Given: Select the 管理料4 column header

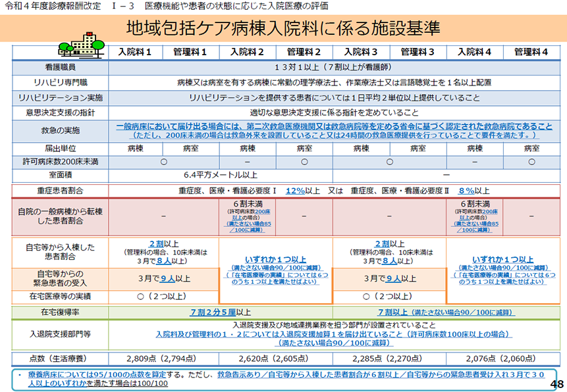Looking at the screenshot, I should tap(531, 53).
